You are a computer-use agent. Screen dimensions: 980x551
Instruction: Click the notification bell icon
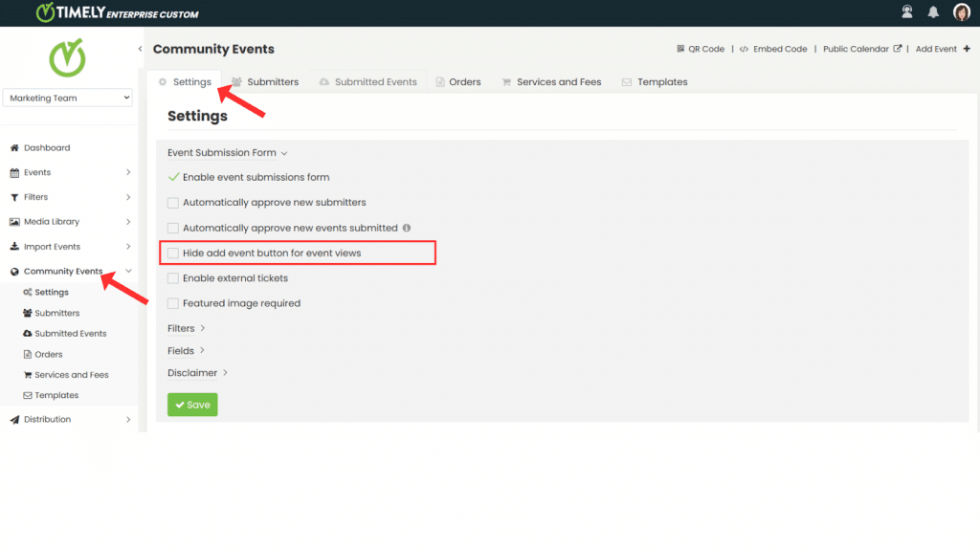(x=933, y=12)
